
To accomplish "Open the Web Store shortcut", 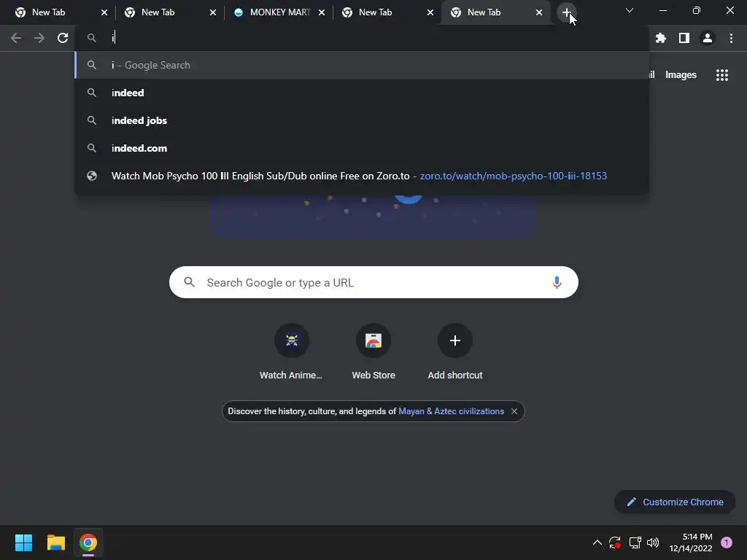I will click(x=373, y=352).
